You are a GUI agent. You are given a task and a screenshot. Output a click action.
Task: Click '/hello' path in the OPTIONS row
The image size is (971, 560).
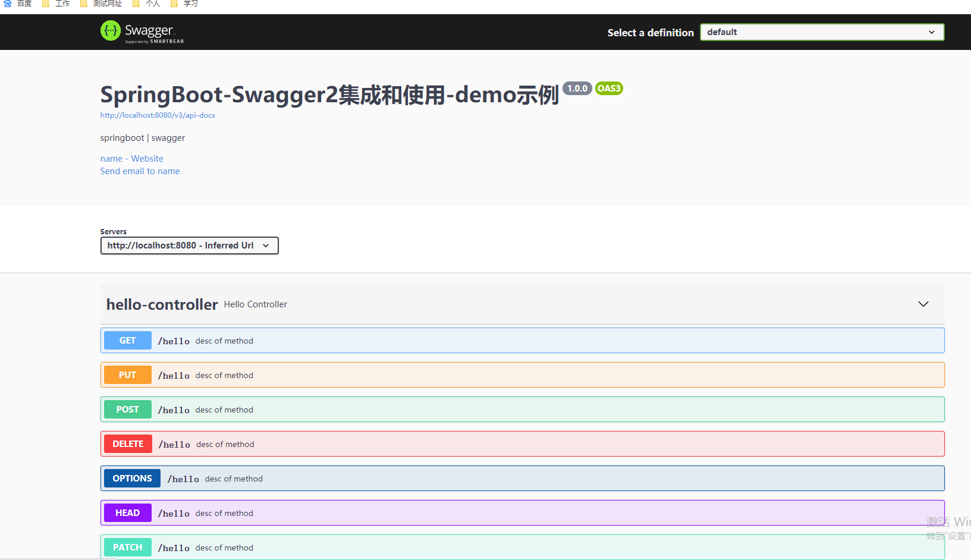tap(183, 479)
